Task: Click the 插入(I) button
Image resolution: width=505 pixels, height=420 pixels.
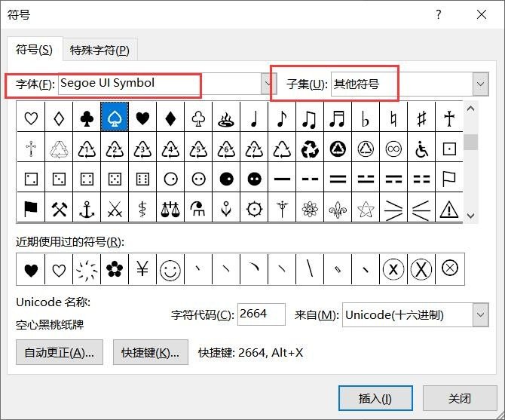Action: pyautogui.click(x=375, y=398)
